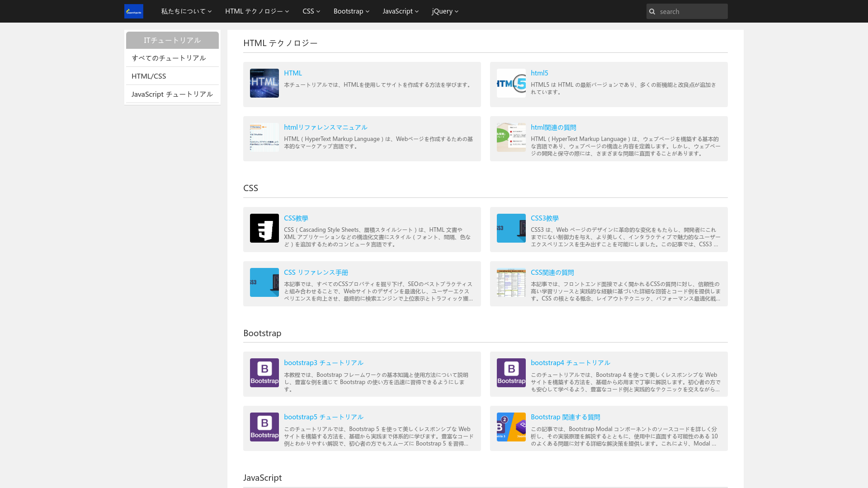Click the site logo in the navbar

click(x=134, y=11)
